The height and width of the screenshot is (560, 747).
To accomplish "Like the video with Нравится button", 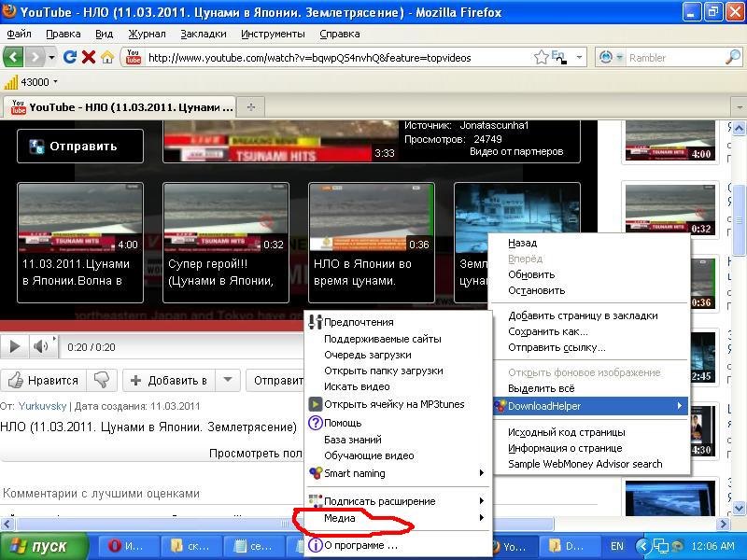I will pos(43,381).
